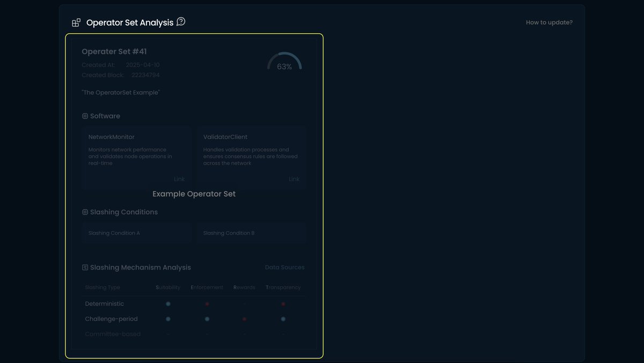Click the created date 2025-04-10

[x=143, y=65]
